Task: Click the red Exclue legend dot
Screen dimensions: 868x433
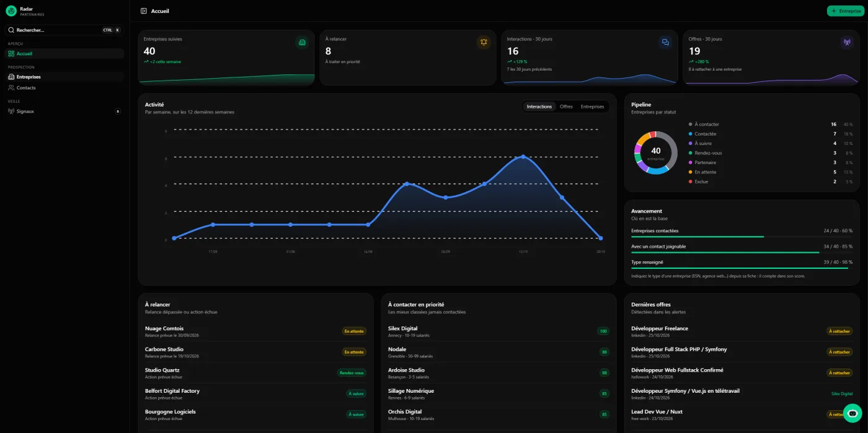Action: pyautogui.click(x=691, y=182)
